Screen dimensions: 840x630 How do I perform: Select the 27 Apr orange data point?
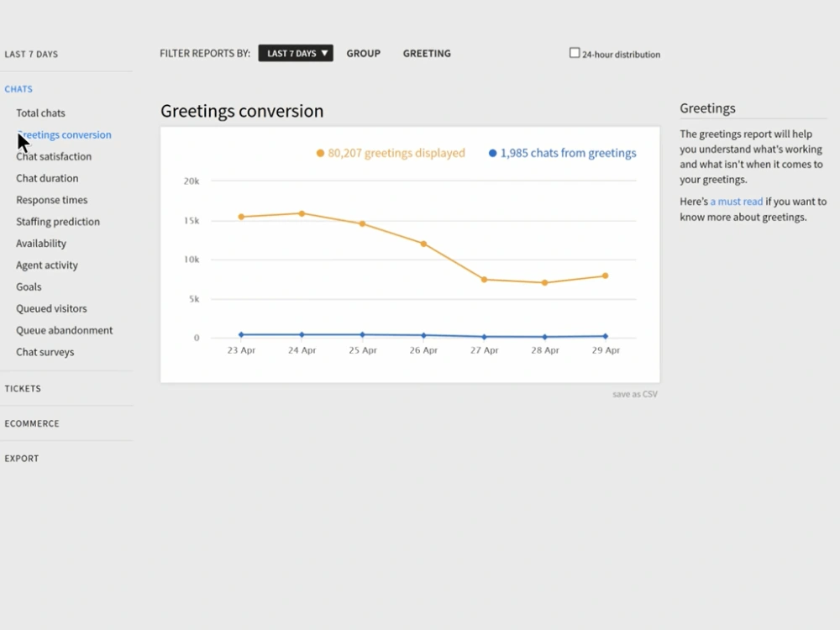[485, 280]
